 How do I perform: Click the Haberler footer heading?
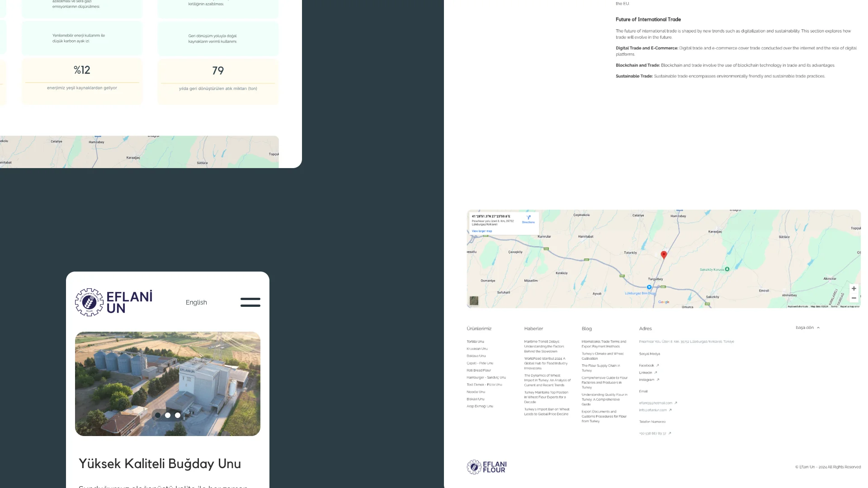533,328
